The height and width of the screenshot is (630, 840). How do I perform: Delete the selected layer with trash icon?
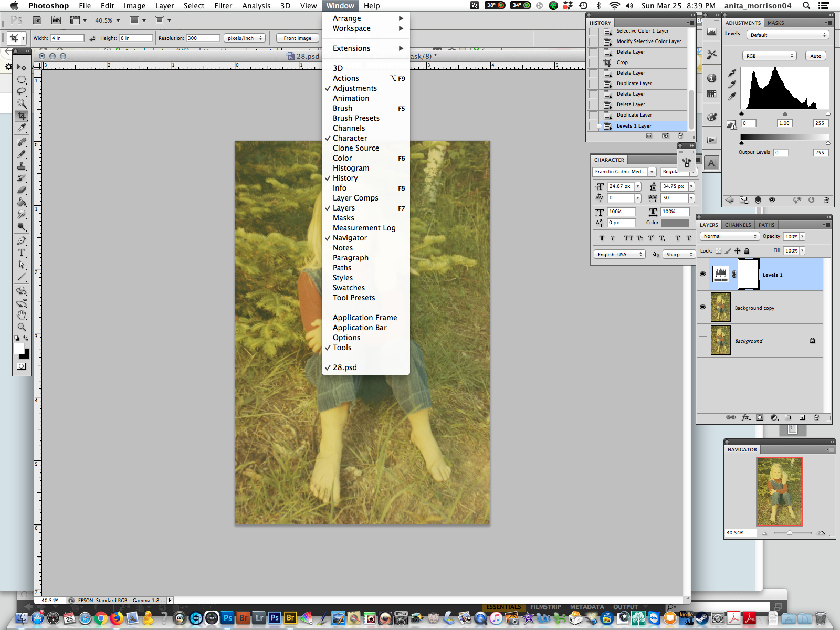(816, 417)
